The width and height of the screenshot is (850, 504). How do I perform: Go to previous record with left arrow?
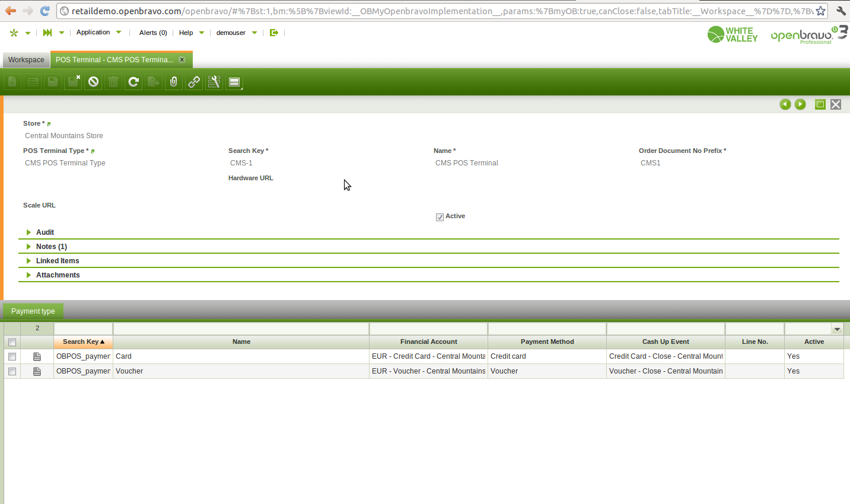pos(785,104)
